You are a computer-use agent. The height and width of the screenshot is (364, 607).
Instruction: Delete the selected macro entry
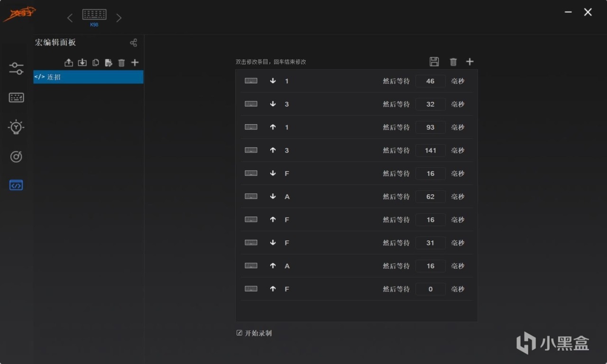coord(453,62)
